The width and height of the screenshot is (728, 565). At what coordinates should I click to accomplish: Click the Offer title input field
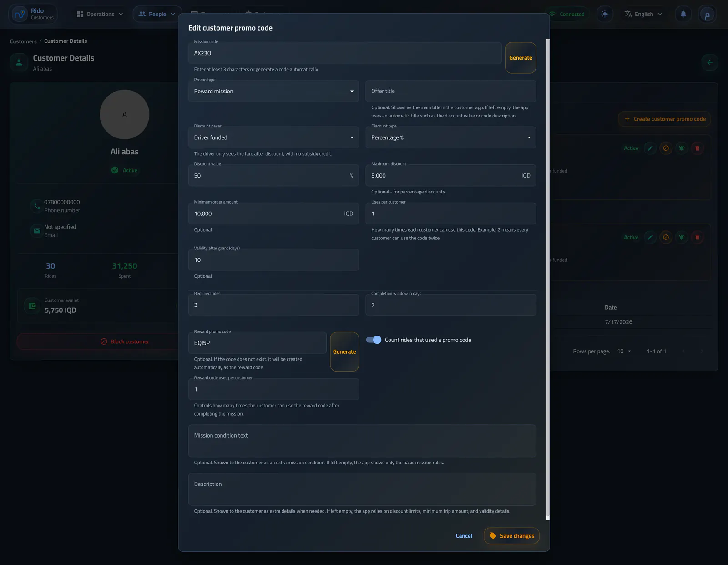click(x=451, y=91)
